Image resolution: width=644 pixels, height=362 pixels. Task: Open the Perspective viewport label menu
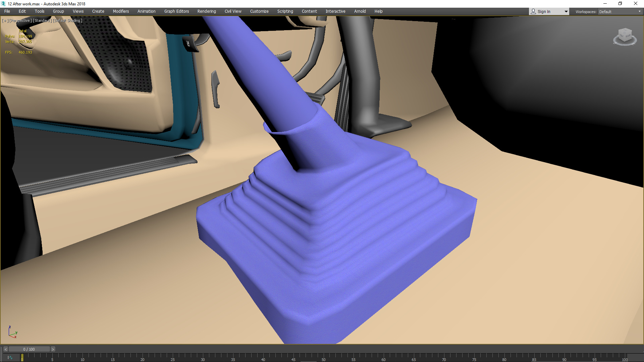pos(20,20)
